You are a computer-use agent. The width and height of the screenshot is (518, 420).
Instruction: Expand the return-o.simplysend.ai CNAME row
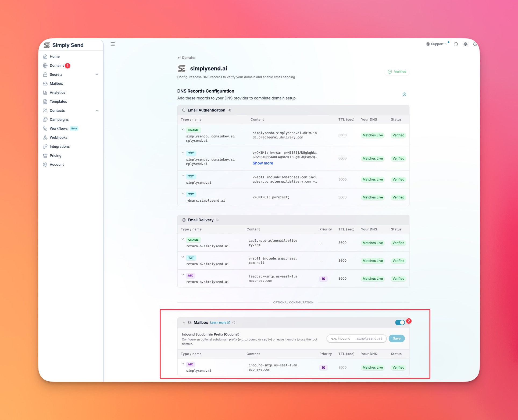(183, 239)
